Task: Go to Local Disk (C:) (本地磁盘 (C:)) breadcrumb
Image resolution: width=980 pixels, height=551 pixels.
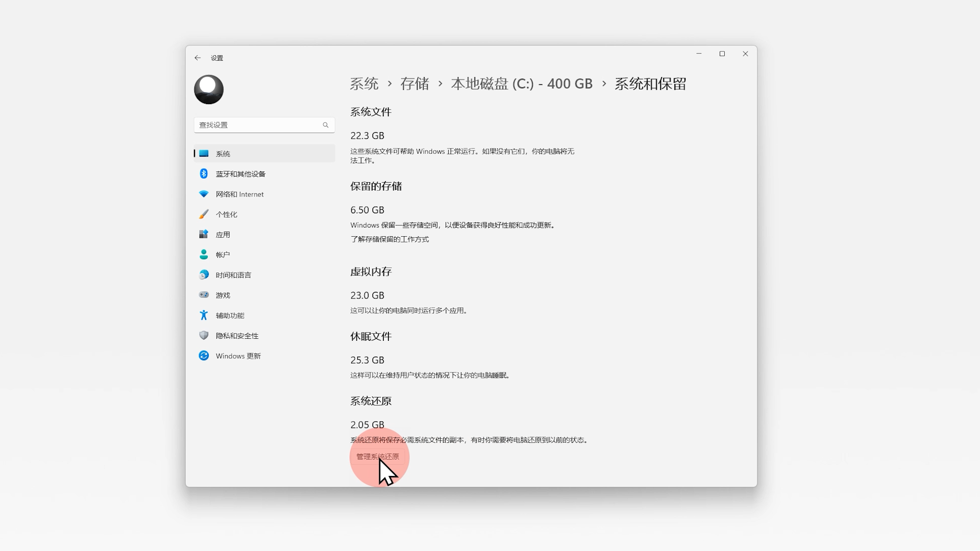Action: click(521, 84)
